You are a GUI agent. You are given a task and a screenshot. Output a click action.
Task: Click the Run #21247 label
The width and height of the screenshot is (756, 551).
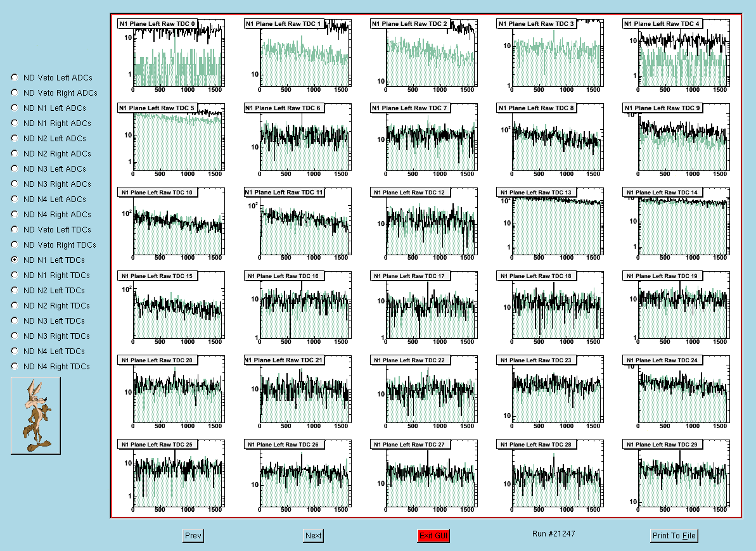tap(553, 534)
